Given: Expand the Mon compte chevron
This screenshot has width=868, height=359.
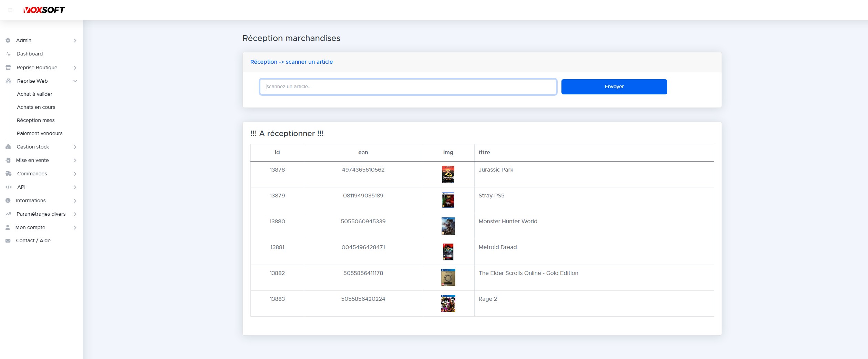Looking at the screenshot, I should click(x=75, y=228).
